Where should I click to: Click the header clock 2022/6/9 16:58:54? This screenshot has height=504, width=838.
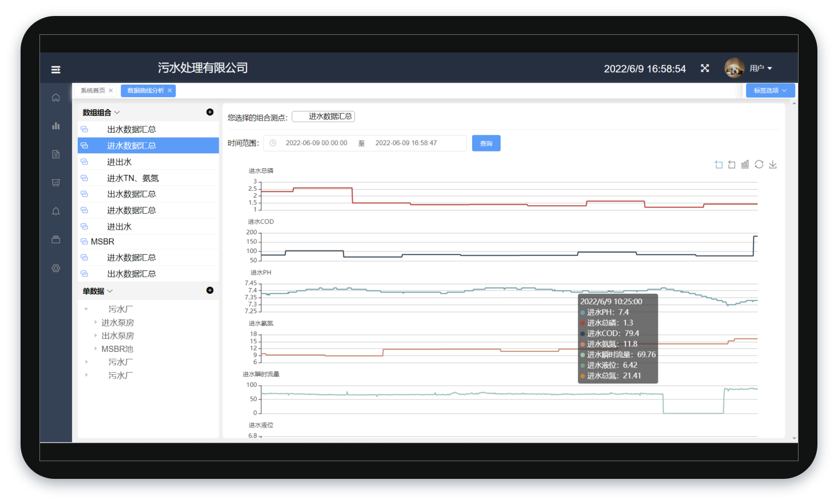(645, 69)
